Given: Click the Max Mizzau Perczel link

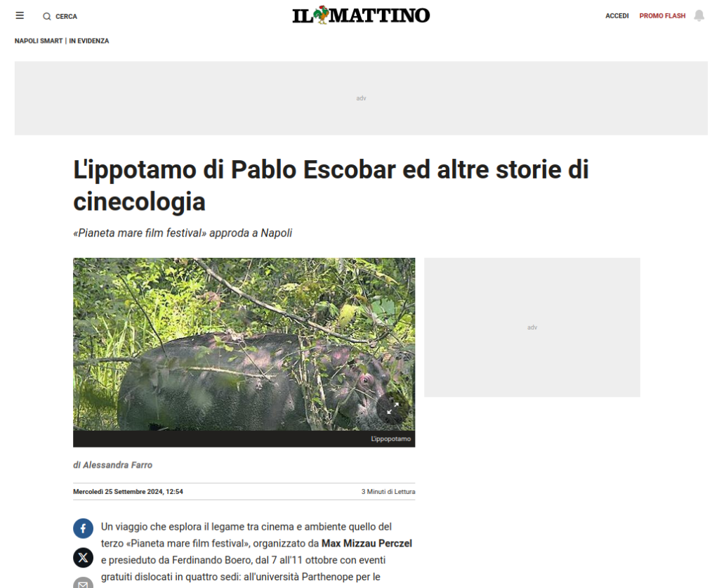Looking at the screenshot, I should click(x=367, y=544).
